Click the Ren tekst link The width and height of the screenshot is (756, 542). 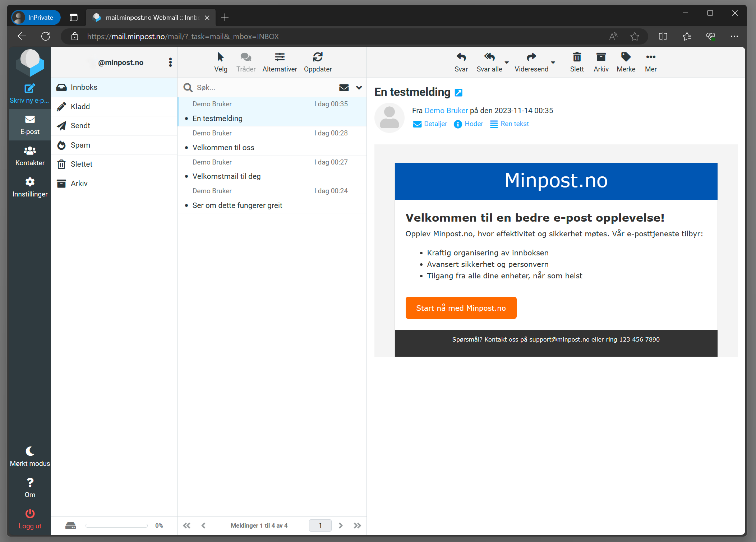(x=514, y=124)
